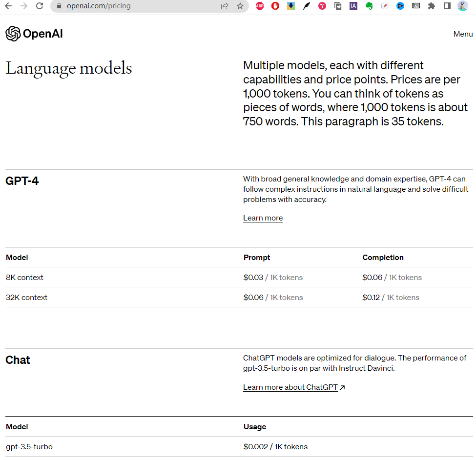
Task: Click the OpenAI logo to go home
Action: [34, 34]
